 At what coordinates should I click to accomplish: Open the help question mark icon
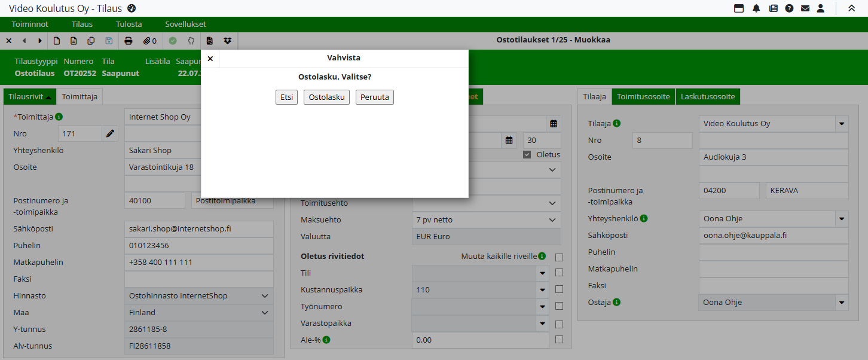(x=789, y=8)
